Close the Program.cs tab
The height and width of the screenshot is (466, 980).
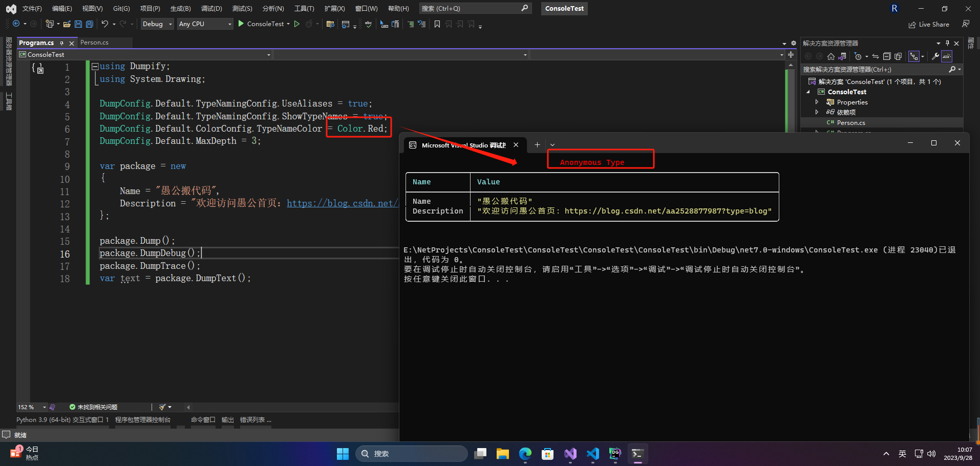point(72,43)
